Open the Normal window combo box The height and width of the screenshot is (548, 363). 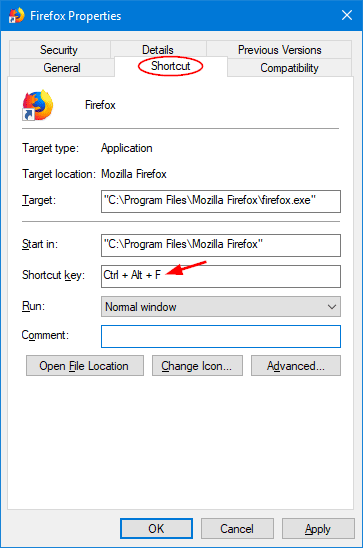[x=221, y=307]
